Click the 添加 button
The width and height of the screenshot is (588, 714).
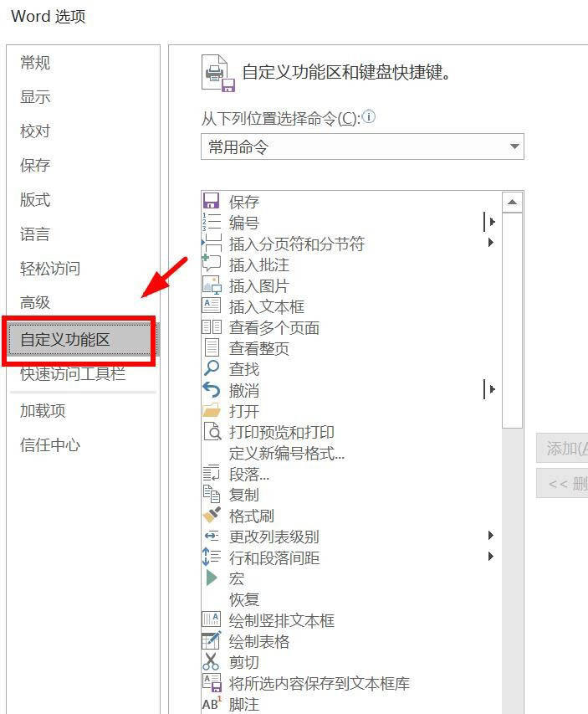tap(563, 448)
